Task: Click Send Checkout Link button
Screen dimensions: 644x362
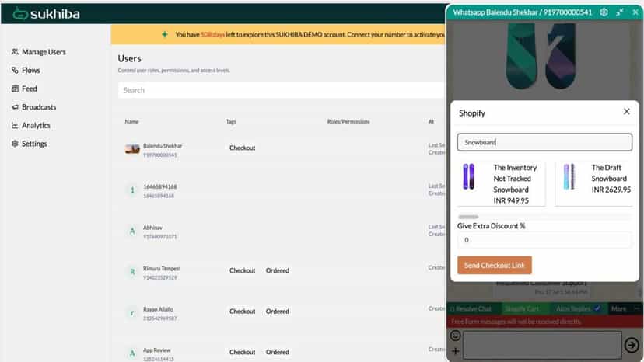Action: click(495, 265)
